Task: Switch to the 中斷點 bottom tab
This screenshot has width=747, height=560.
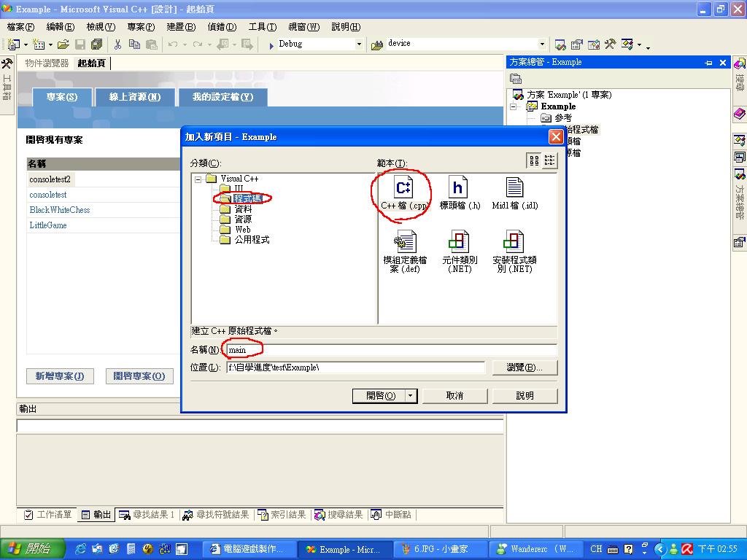Action: tap(391, 515)
